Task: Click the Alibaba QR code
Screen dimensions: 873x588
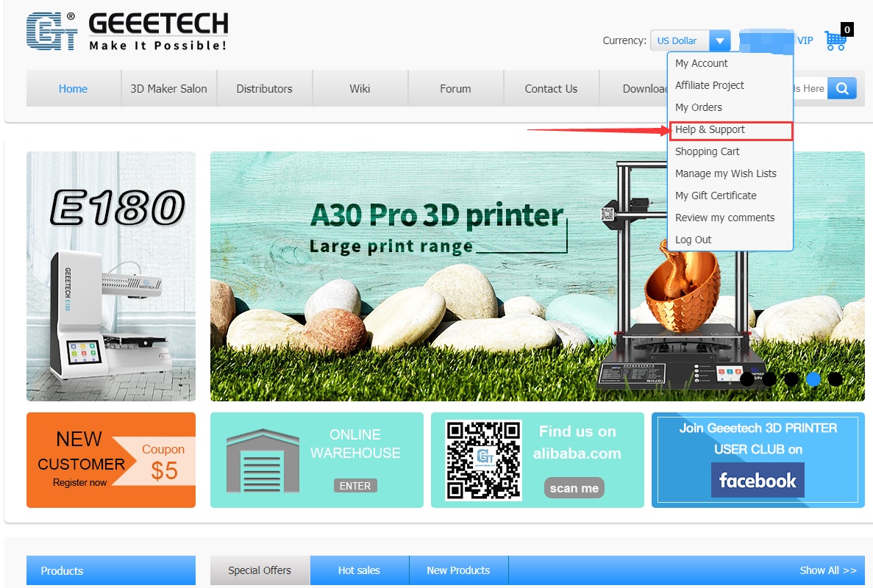Action: (483, 460)
